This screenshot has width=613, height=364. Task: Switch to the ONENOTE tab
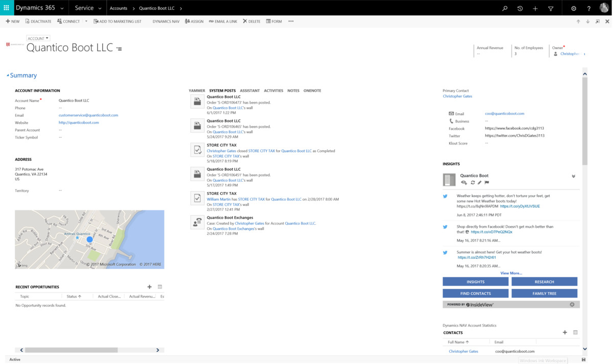312,90
